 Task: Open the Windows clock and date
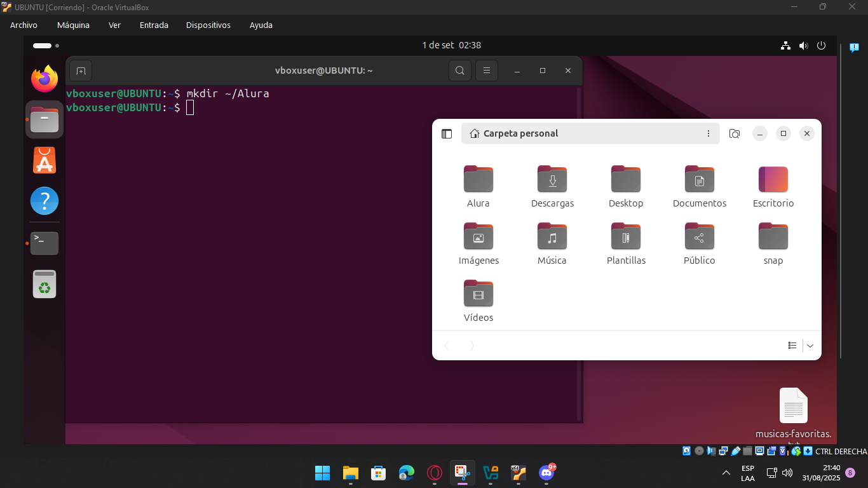(821, 473)
